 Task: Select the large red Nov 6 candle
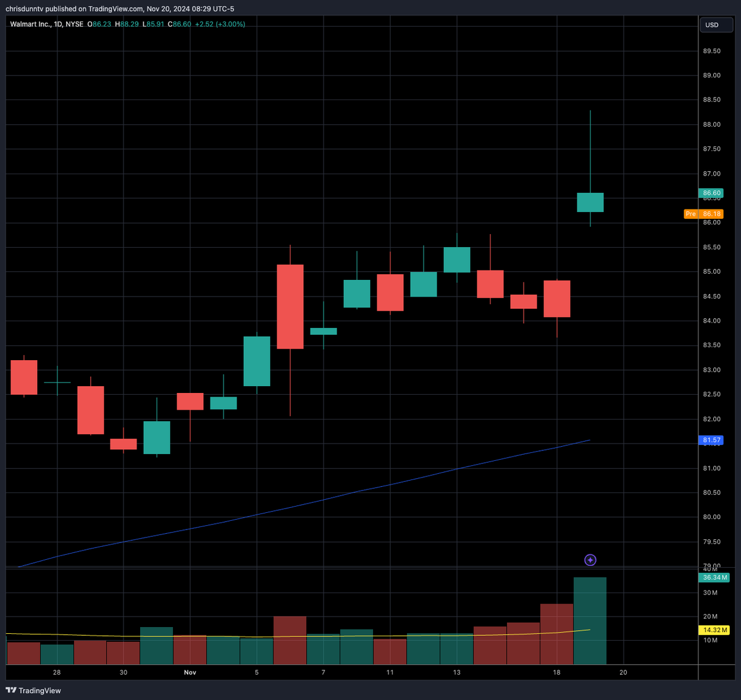click(290, 306)
